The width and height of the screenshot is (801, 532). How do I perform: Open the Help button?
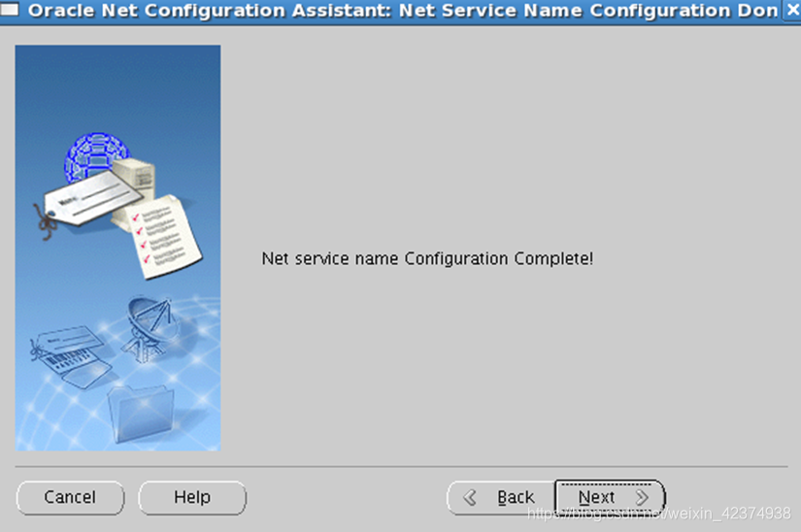192,497
